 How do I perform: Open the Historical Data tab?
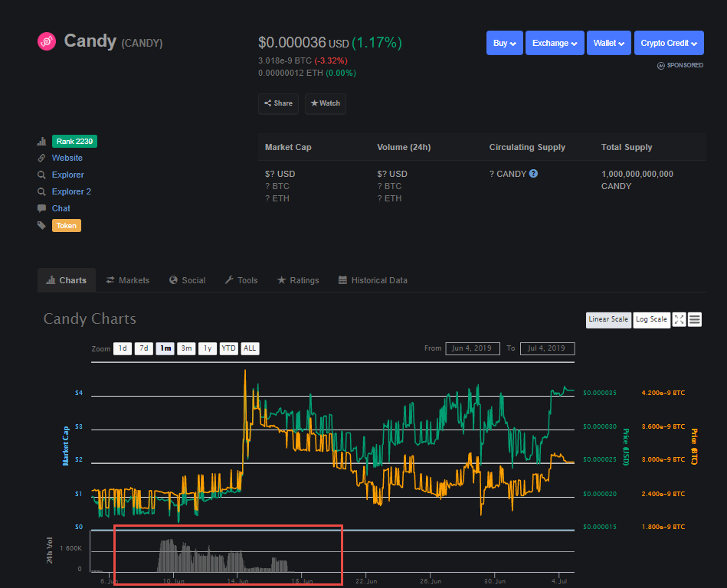372,280
